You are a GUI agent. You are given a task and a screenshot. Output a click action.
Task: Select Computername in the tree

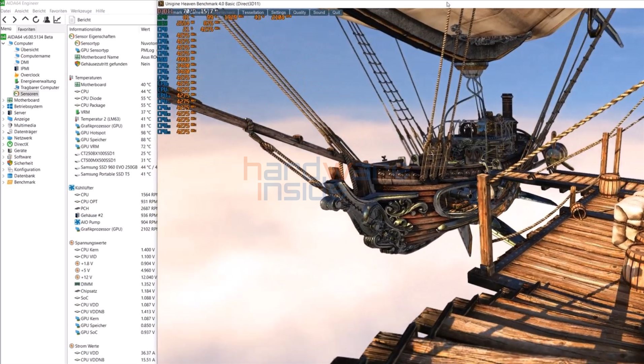35,56
